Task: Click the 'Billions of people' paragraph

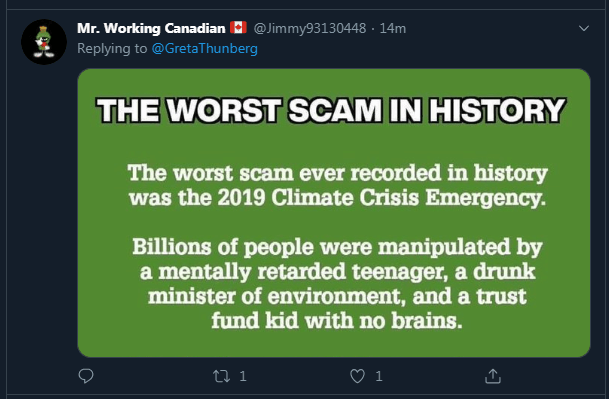Action: point(337,284)
